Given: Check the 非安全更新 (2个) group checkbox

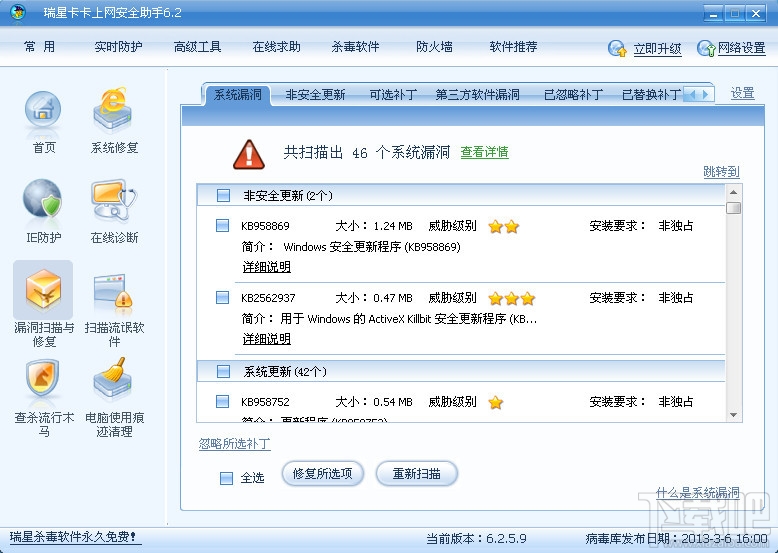Looking at the screenshot, I should click(223, 195).
